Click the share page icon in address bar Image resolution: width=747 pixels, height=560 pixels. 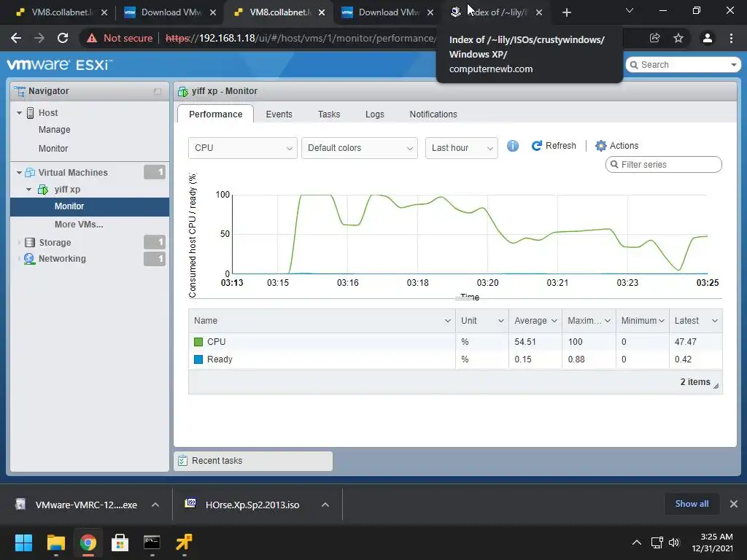click(x=654, y=38)
